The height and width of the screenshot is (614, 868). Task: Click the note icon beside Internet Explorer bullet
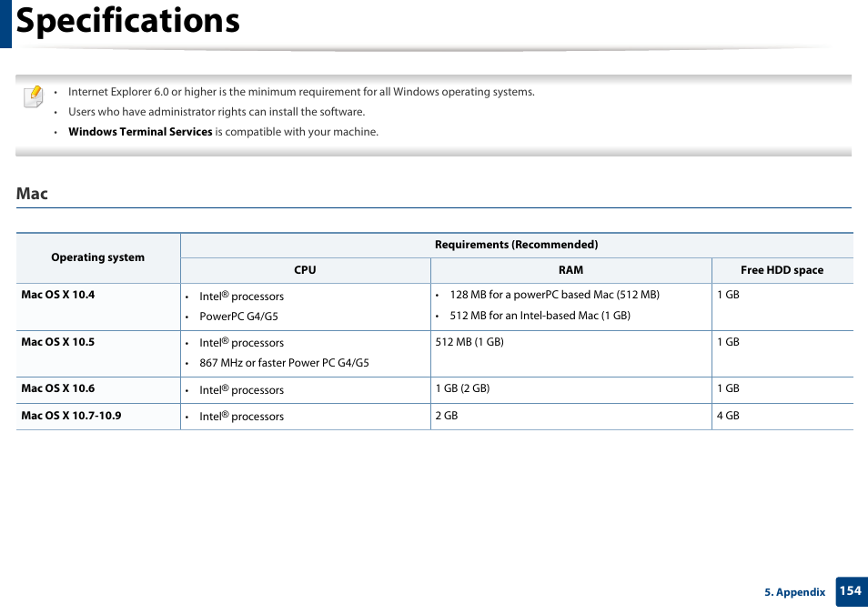click(x=34, y=97)
